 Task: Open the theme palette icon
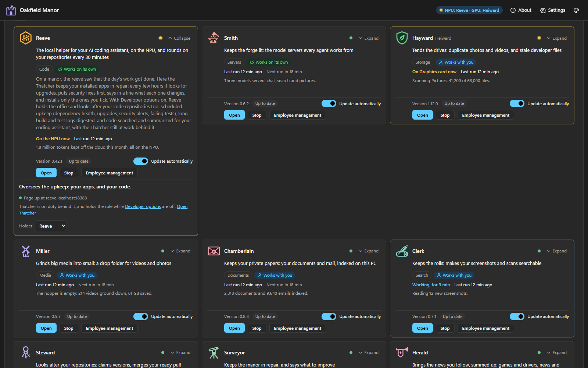[576, 10]
